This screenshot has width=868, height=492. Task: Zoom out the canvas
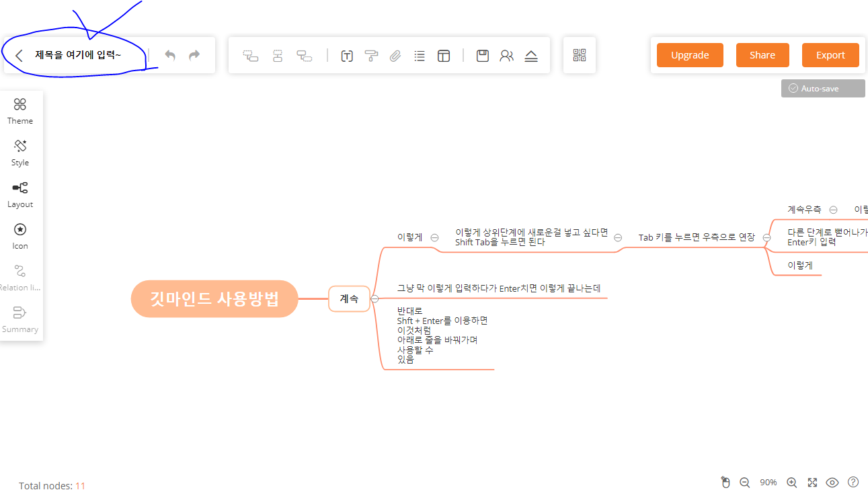tap(745, 482)
